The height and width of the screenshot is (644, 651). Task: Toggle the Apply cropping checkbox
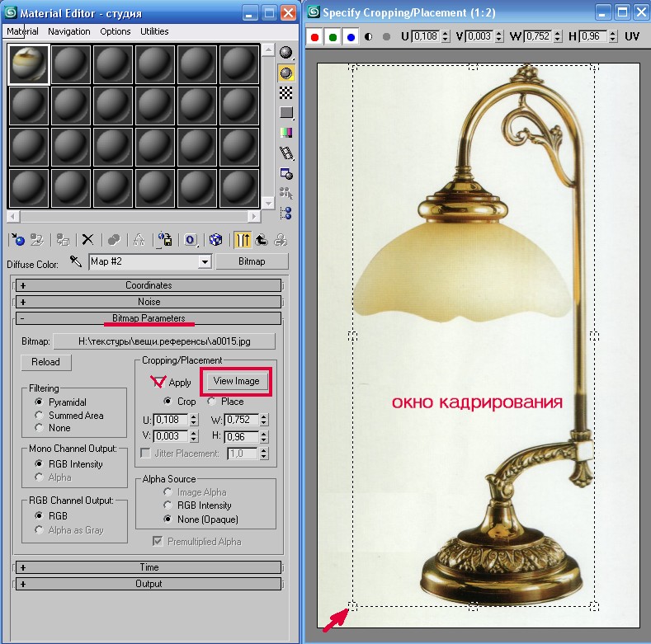tap(158, 382)
